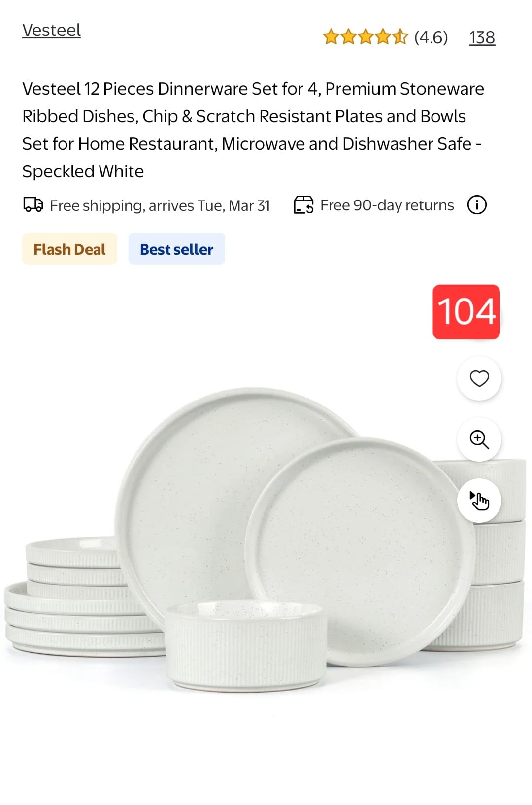
Task: Zoom the product image with magnifier
Action: [479, 439]
